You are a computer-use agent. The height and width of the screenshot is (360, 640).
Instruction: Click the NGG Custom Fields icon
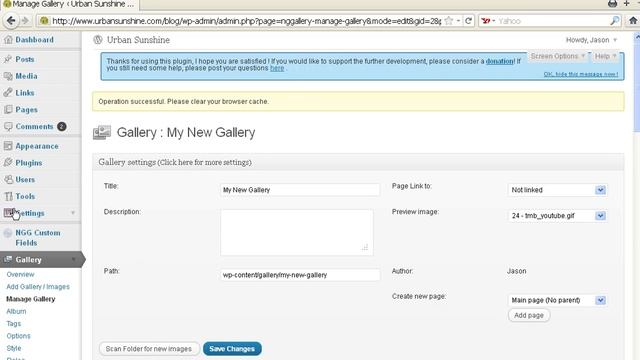(8, 233)
